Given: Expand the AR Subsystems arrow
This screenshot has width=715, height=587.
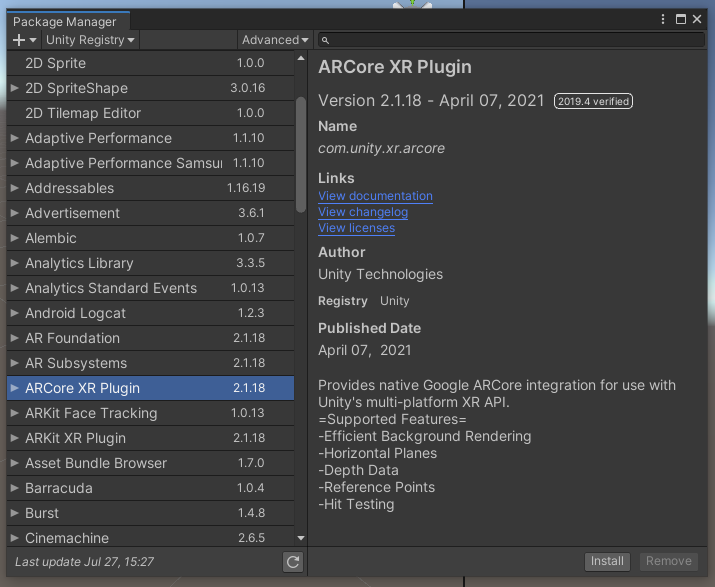Looking at the screenshot, I should coord(15,363).
